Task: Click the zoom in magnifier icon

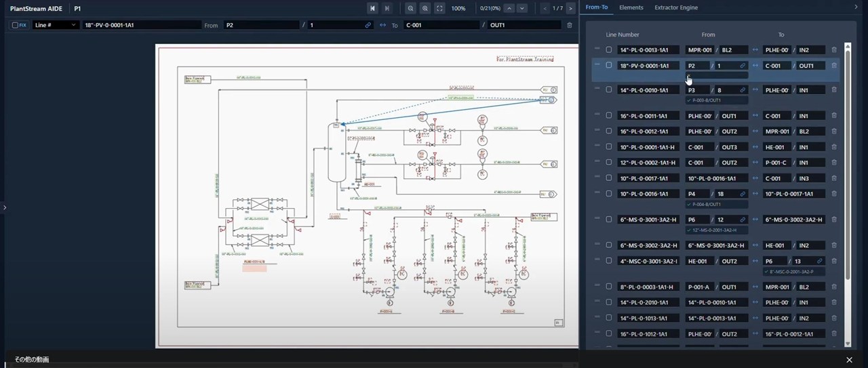Action: pos(425,8)
